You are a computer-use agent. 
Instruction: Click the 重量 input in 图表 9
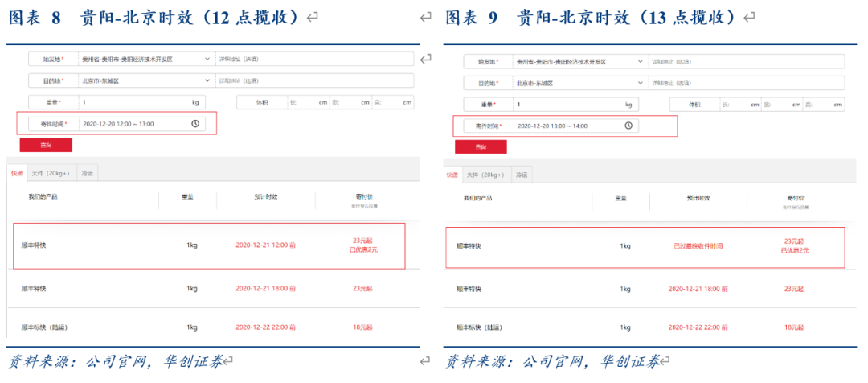(x=575, y=105)
